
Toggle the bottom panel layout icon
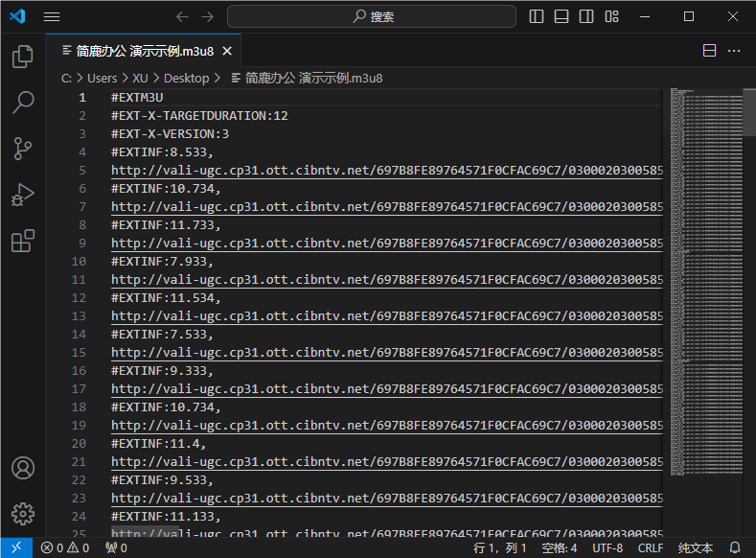coord(561,16)
